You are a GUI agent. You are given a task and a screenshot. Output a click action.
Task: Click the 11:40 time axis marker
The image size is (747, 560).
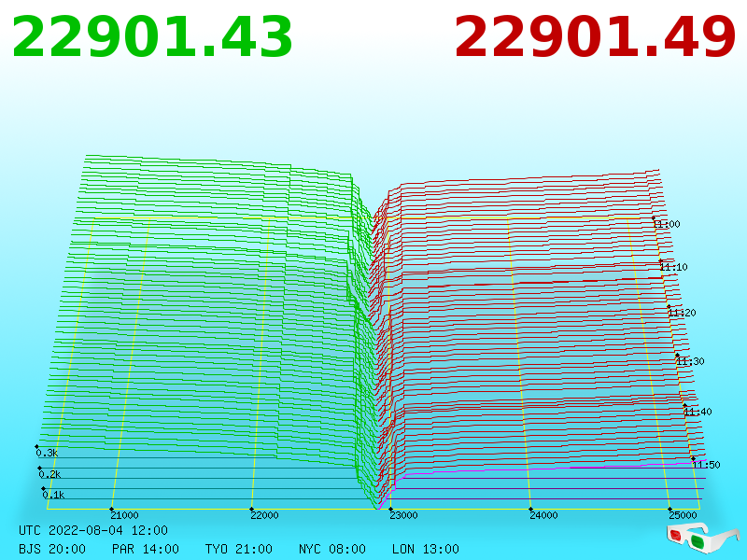coord(698,412)
